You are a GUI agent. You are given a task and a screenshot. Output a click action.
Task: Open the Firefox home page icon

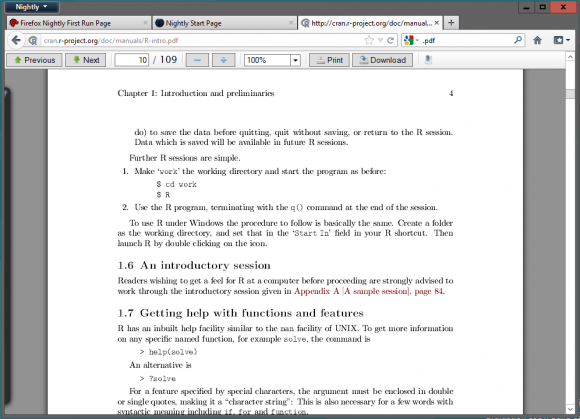point(537,40)
